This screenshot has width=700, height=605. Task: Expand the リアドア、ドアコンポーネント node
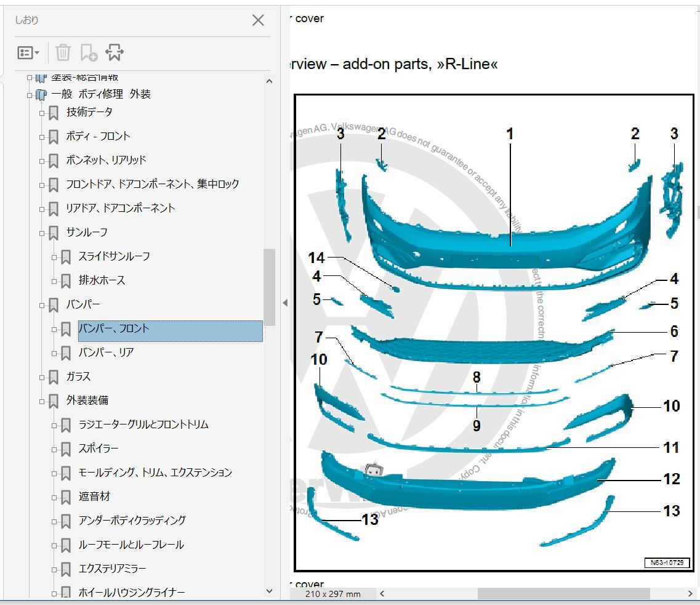click(41, 209)
